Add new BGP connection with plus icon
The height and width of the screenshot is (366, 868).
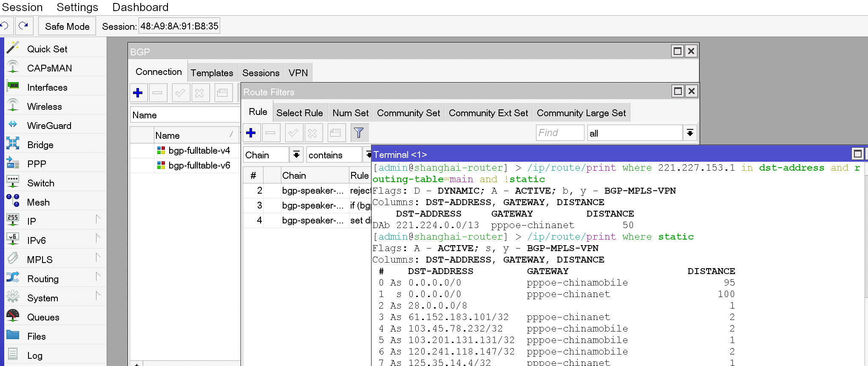point(138,93)
